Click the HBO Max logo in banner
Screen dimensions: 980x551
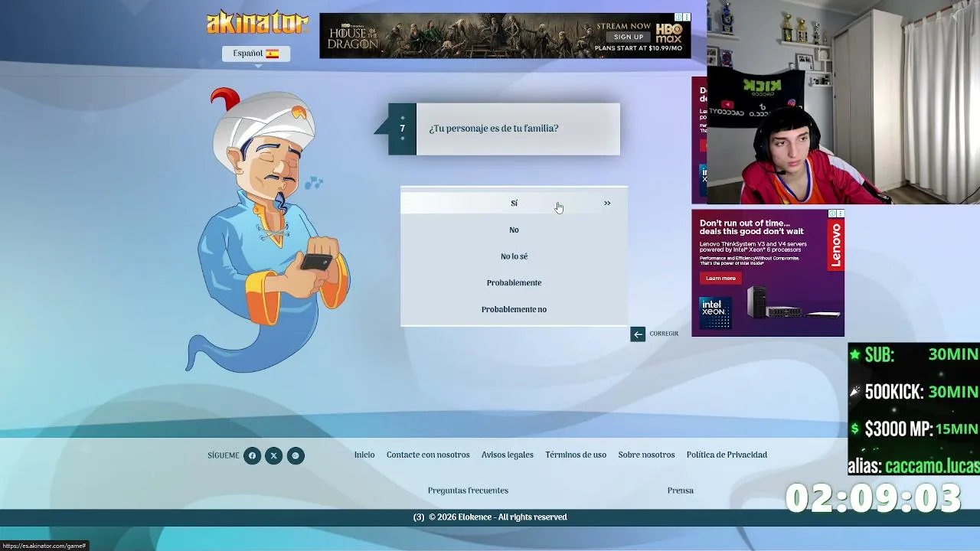tap(669, 33)
